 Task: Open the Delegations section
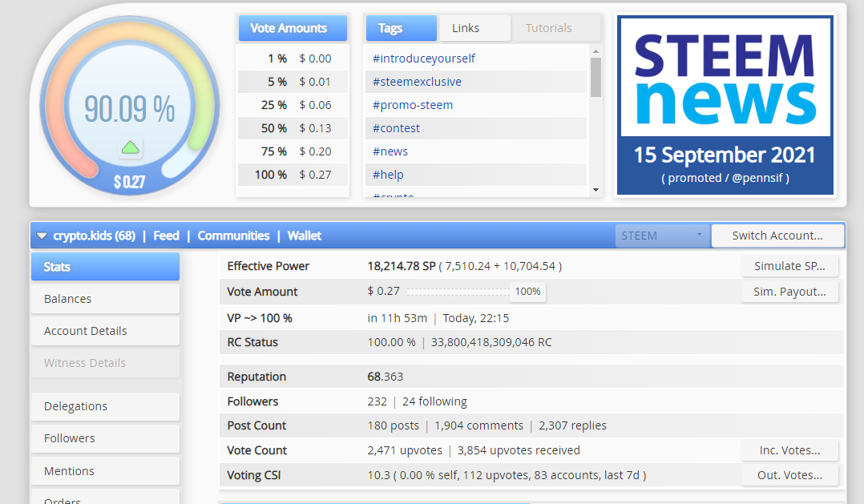pos(105,406)
